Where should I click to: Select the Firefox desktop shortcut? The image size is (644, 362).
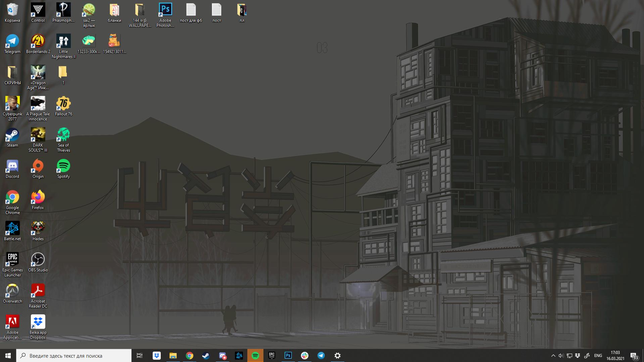coord(38,200)
